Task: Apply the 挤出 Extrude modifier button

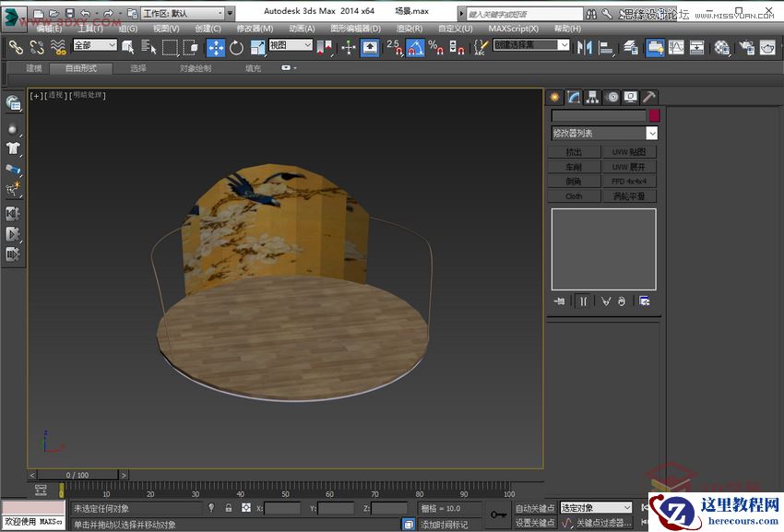Action: [x=573, y=151]
